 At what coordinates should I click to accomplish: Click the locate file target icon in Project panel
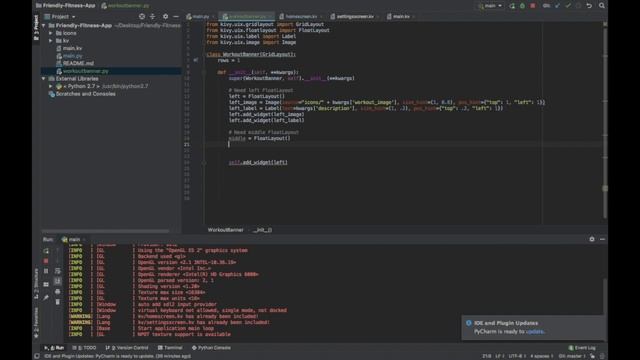pos(142,16)
